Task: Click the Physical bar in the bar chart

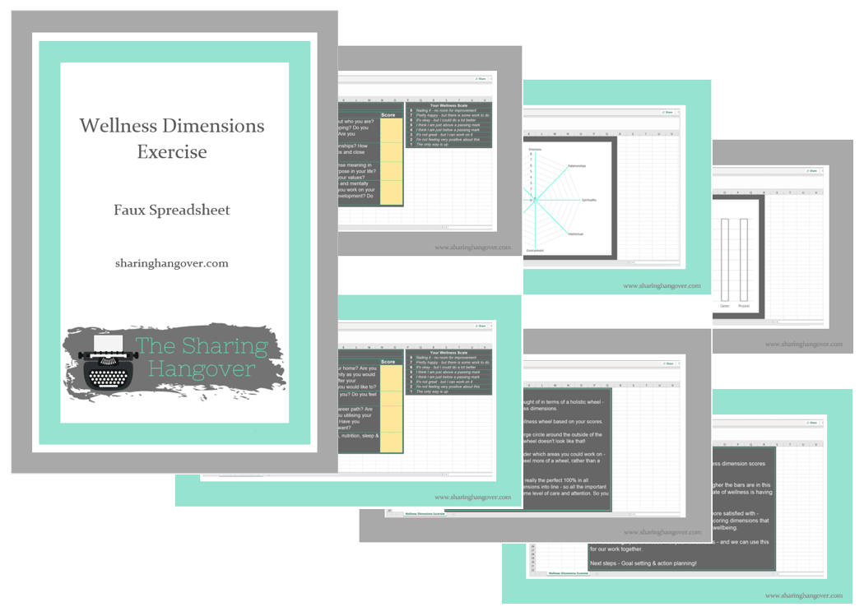Action: 744,260
